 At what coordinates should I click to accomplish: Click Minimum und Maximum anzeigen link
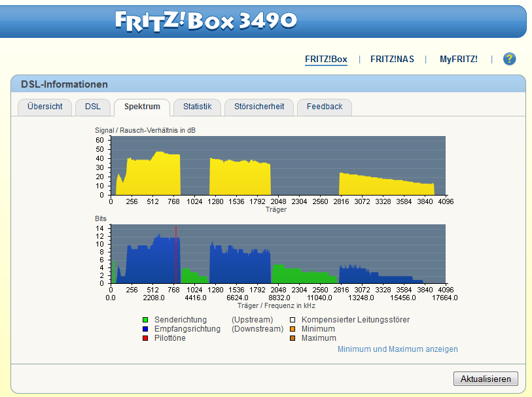(x=398, y=349)
